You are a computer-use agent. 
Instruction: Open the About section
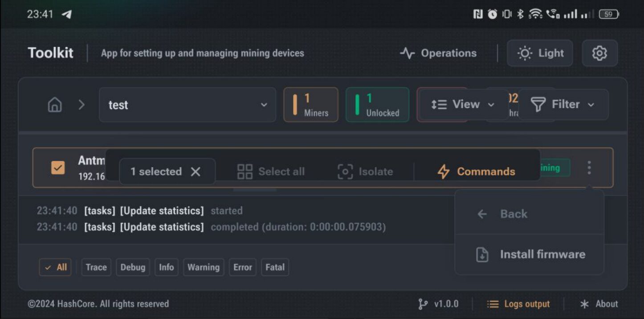coord(599,304)
